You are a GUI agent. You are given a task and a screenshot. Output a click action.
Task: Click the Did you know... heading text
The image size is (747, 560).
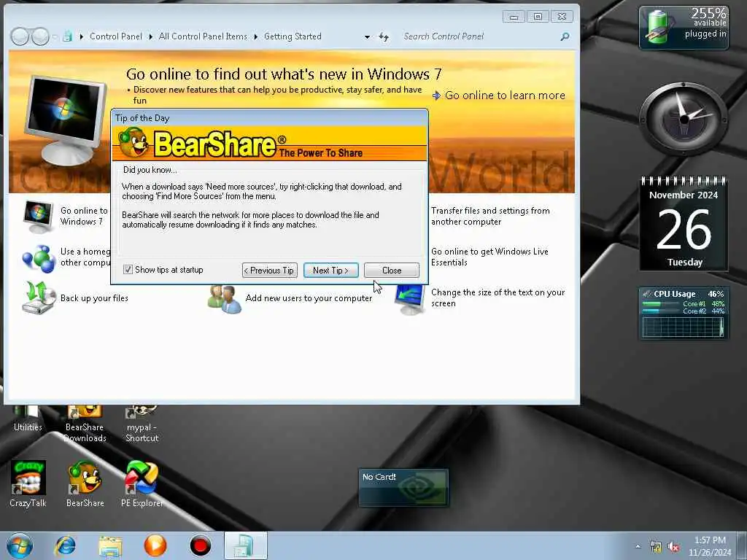click(x=150, y=169)
